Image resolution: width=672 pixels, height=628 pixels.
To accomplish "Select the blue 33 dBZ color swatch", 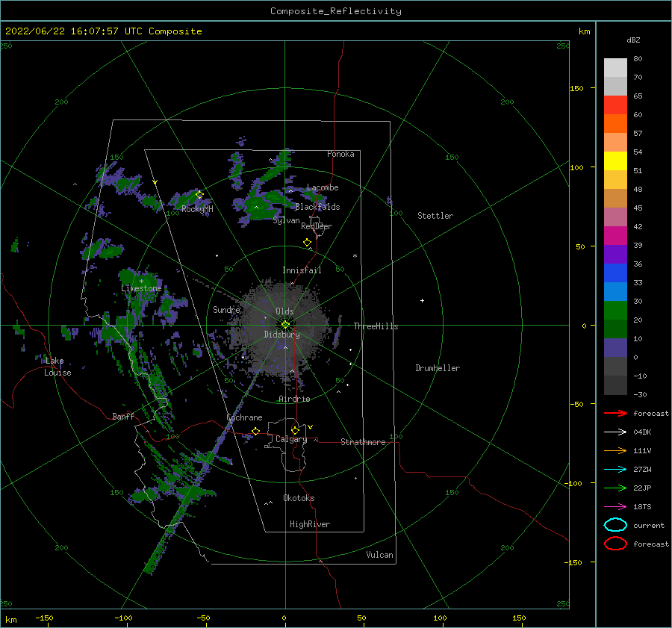I will (615, 273).
